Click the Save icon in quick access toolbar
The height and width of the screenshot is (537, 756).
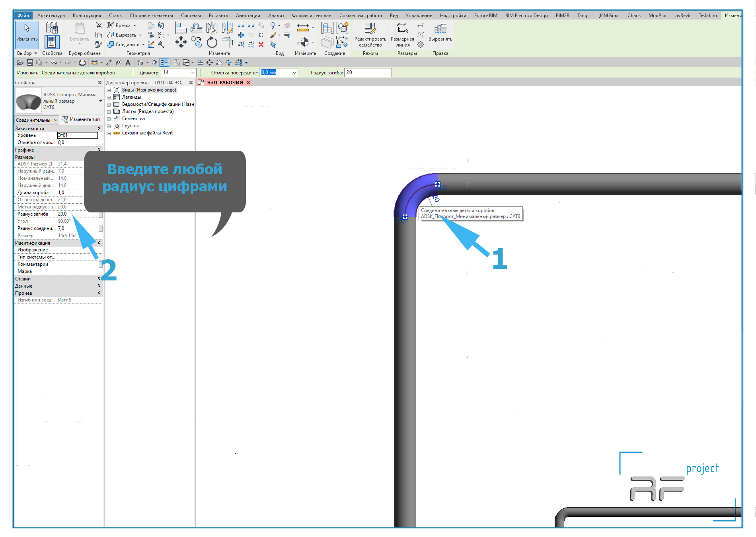click(29, 62)
